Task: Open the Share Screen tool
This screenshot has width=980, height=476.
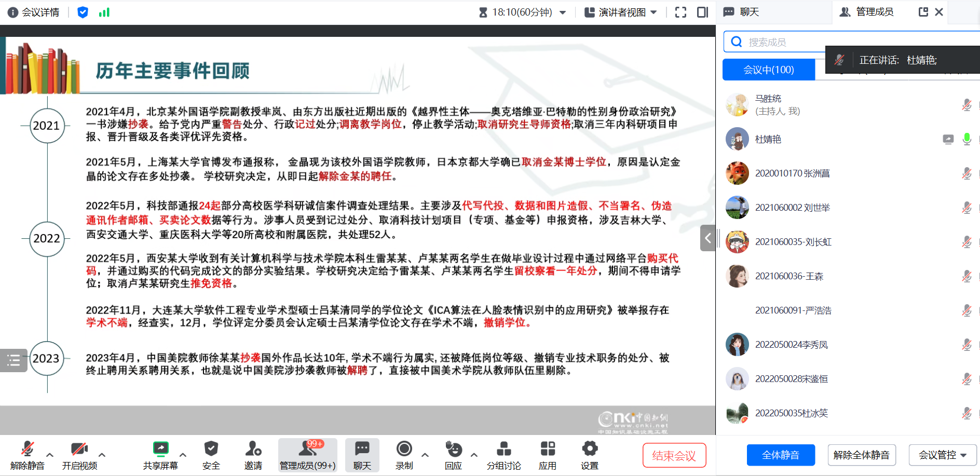Action: point(161,454)
